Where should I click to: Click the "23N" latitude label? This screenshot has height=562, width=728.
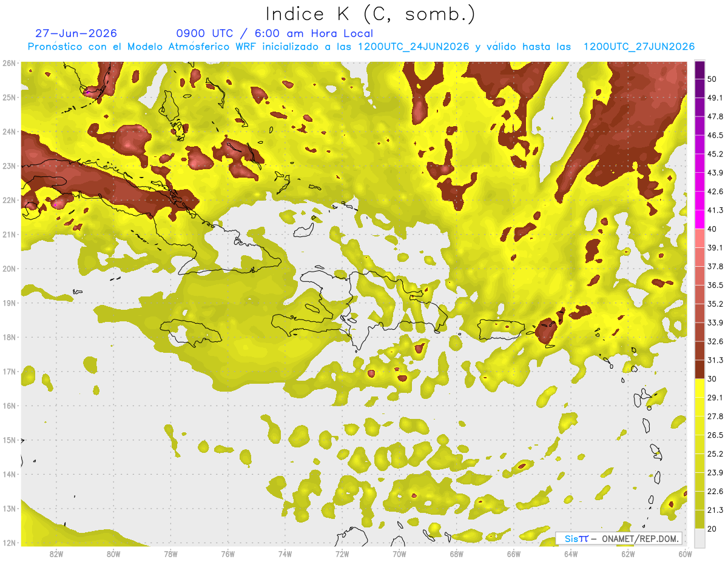[8, 166]
